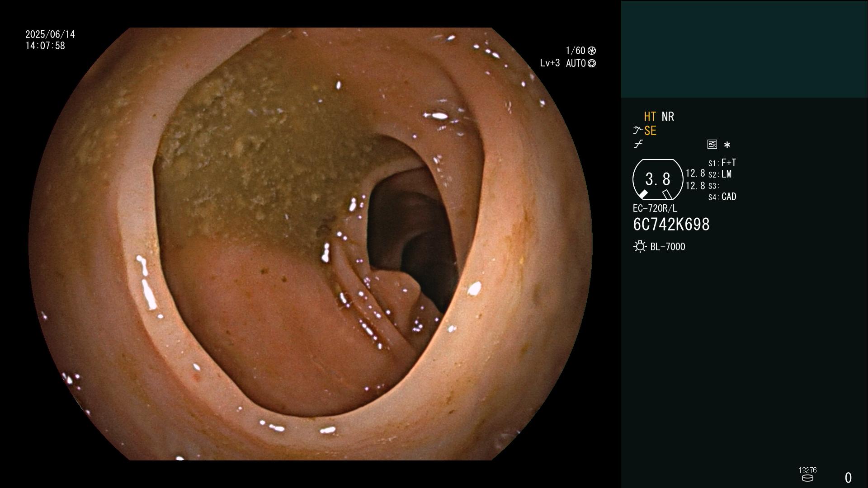868x488 pixels.
Task: Click the filled channel marker in scope outline
Action: click(643, 194)
